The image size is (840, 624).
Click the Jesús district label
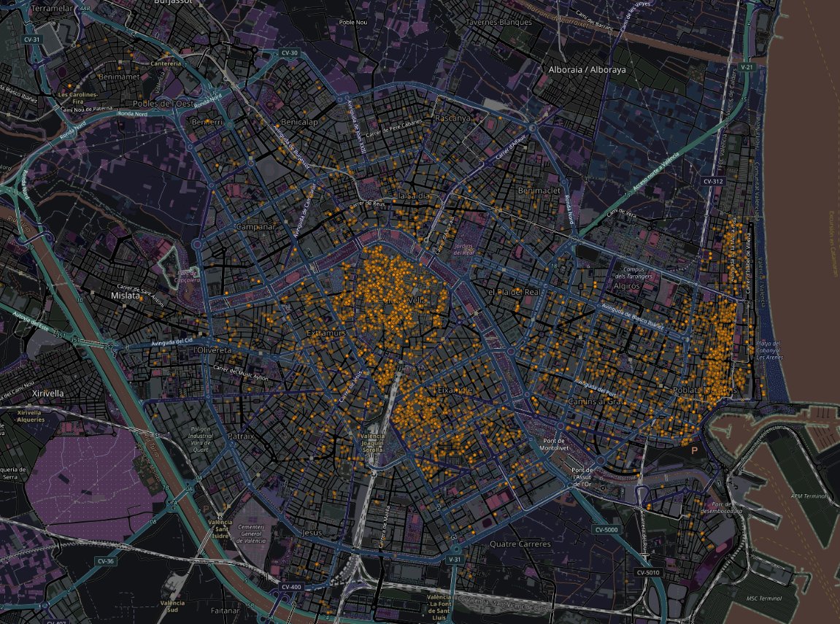click(312, 533)
